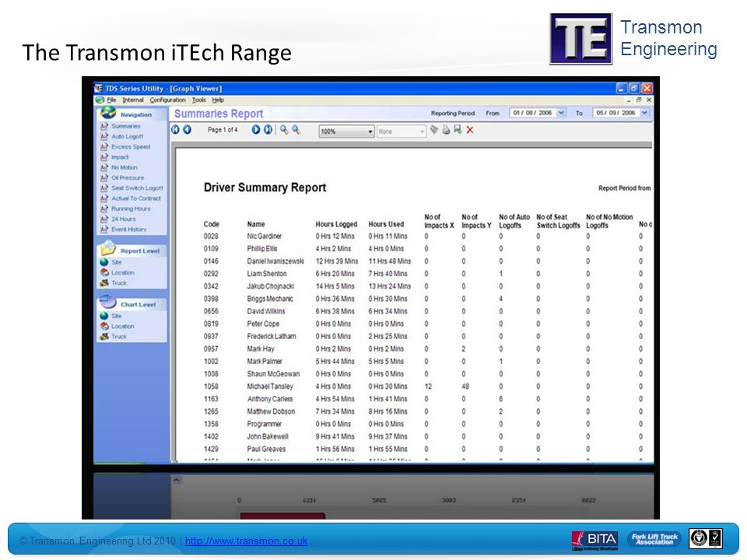Click the second magnifier zoom icon
Screen dimensions: 747x560
(x=296, y=130)
